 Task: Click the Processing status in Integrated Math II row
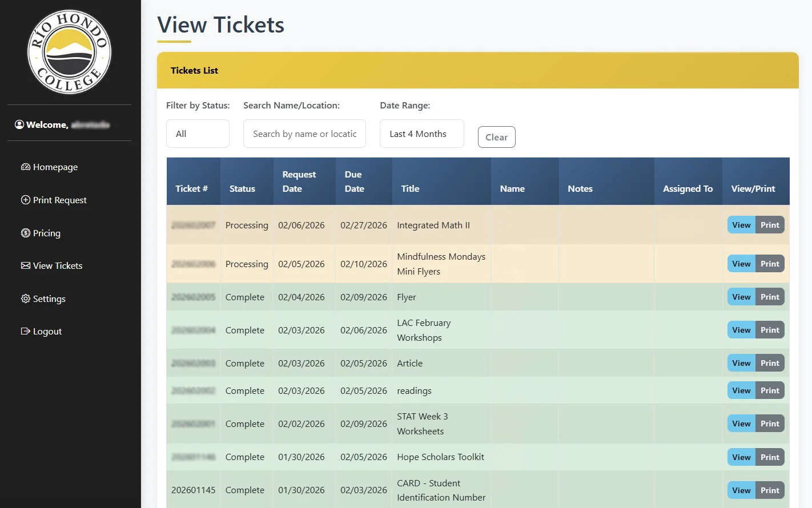[x=247, y=225]
